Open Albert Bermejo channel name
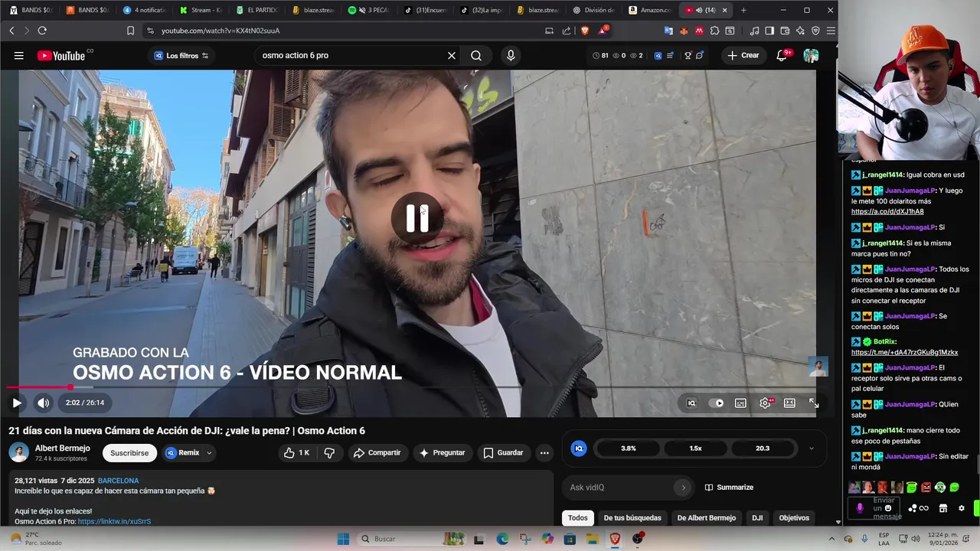This screenshot has width=980, height=551. 62,448
